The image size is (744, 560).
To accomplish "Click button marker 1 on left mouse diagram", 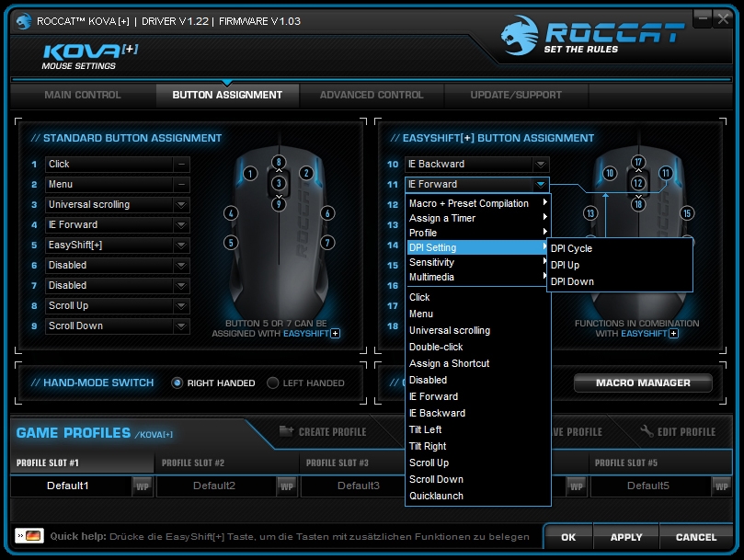I will [250, 173].
